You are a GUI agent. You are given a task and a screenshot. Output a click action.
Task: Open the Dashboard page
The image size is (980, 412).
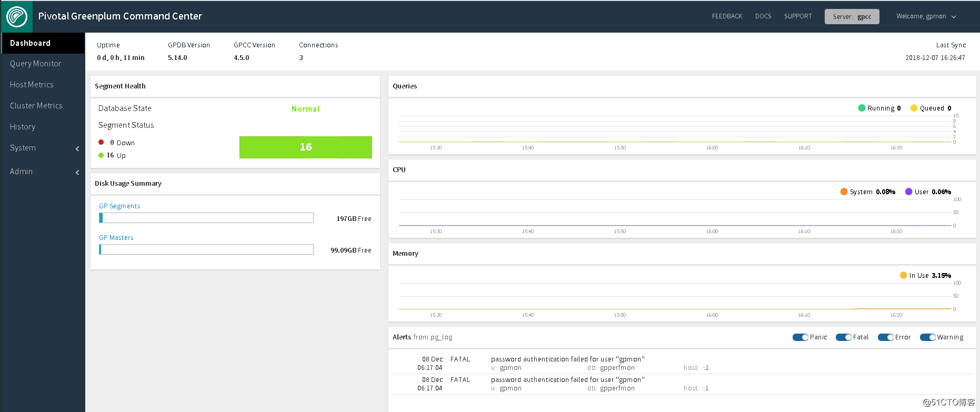point(43,43)
